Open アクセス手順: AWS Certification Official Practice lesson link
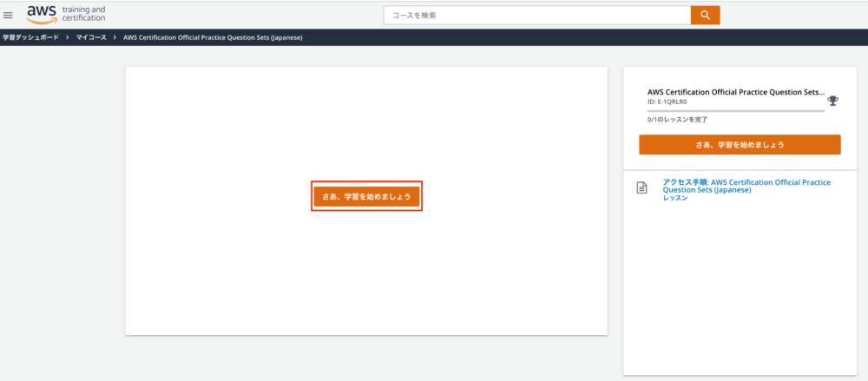868x381 pixels. click(746, 186)
